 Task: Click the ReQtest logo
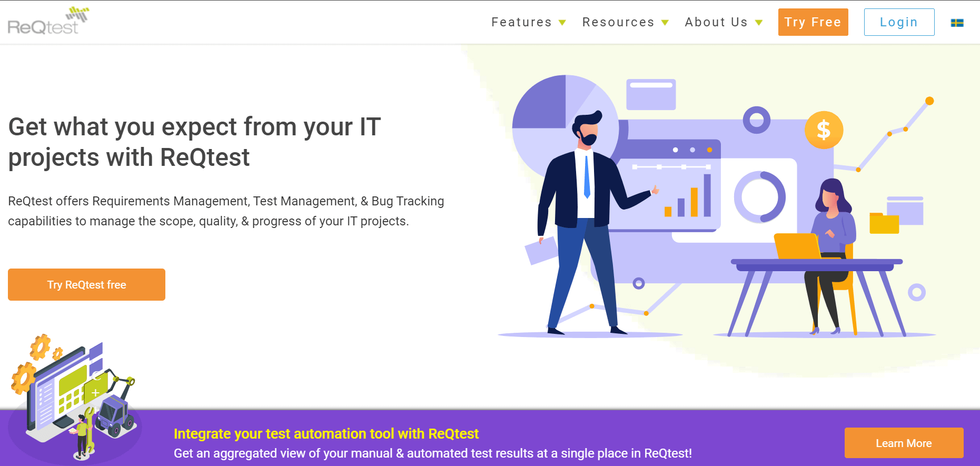pos(47,22)
